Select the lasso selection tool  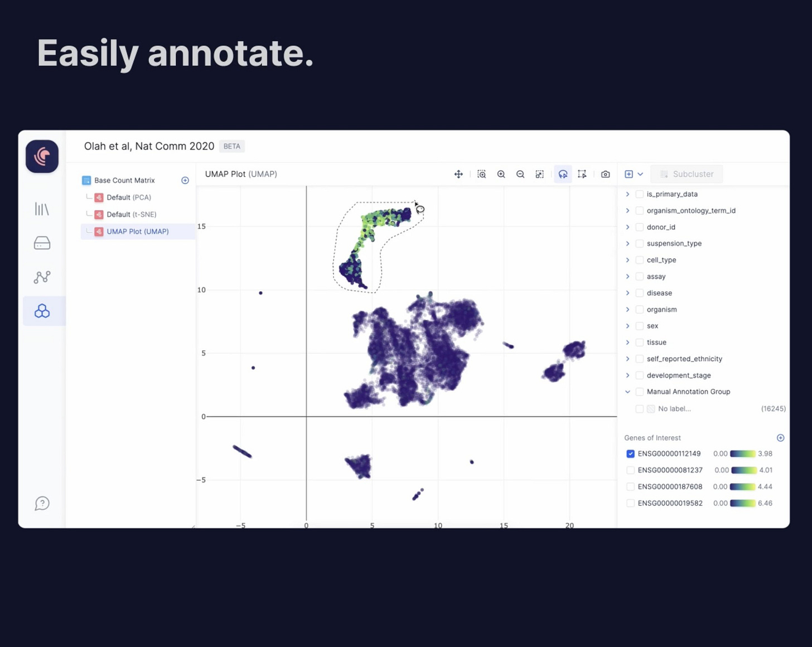point(563,174)
